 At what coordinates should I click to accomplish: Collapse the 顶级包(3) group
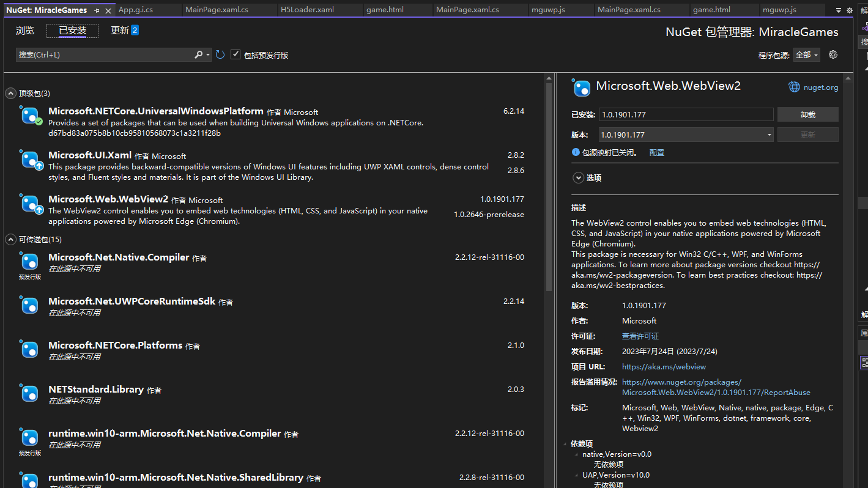click(x=10, y=94)
